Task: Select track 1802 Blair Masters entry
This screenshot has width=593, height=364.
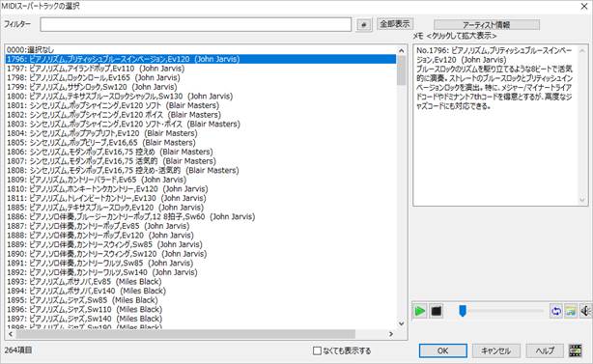Action: coord(201,115)
